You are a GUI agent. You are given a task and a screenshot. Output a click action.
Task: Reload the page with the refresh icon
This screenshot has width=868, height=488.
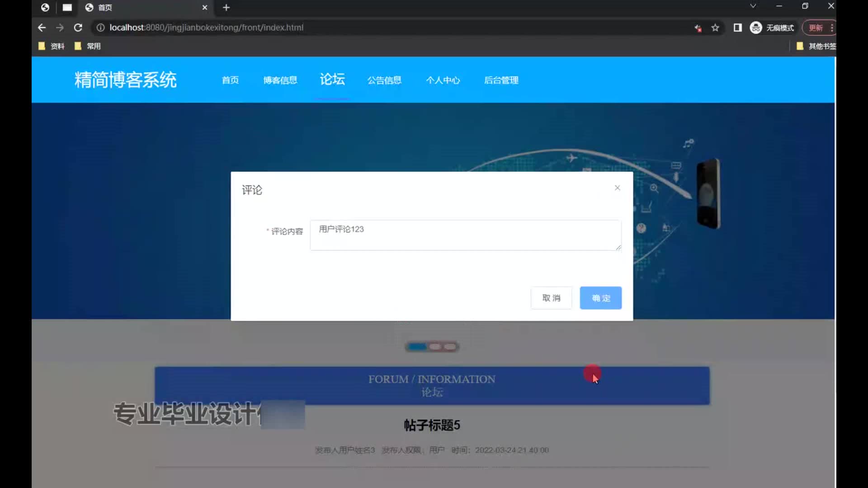tap(78, 28)
